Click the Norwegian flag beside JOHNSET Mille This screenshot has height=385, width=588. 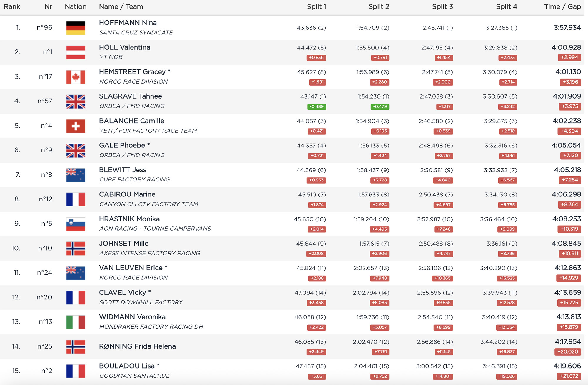pos(76,249)
